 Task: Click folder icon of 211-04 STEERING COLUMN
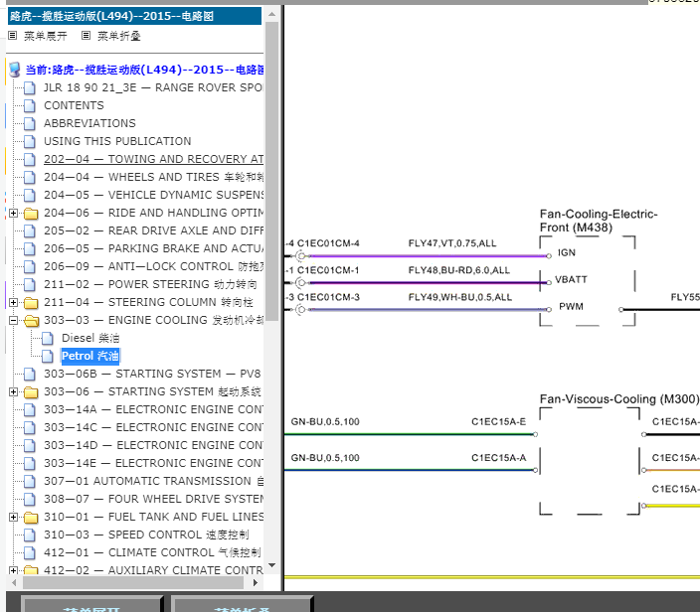coord(31,302)
